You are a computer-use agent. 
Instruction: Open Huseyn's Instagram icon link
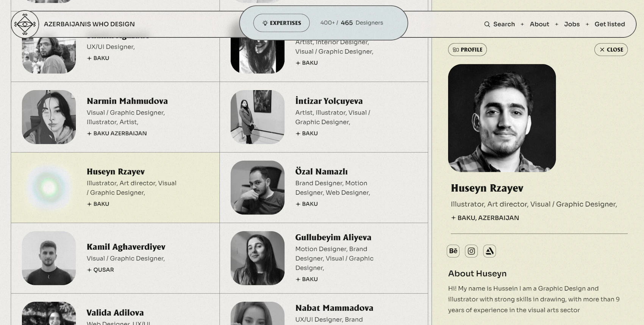[x=471, y=251]
